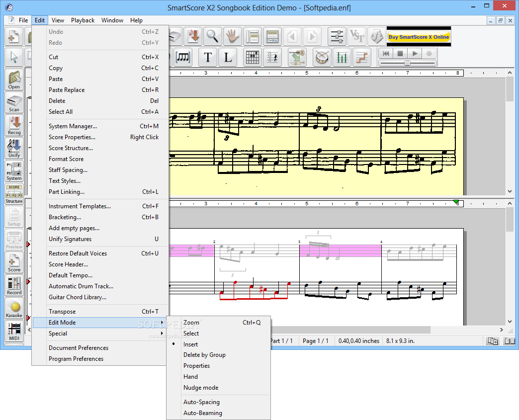Viewport: 519px width, 420px height.
Task: Open the mixer sliders toolbar icon
Action: (337, 36)
